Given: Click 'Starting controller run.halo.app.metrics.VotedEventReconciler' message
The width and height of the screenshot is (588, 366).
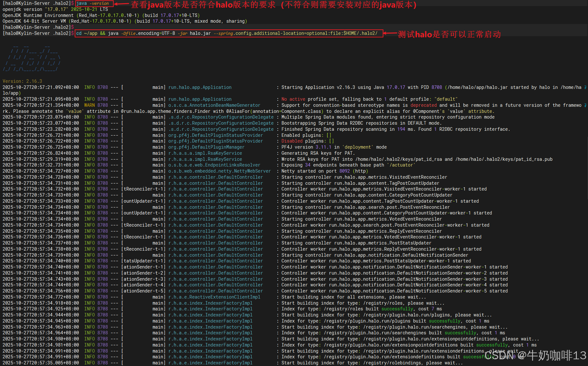Looking at the screenshot, I should pyautogui.click(x=361, y=219).
